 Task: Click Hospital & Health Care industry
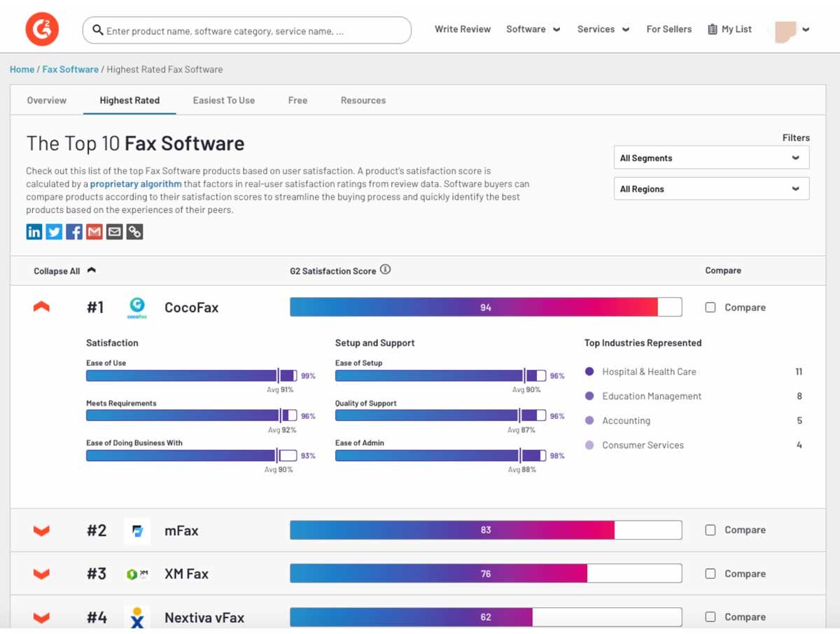(649, 372)
